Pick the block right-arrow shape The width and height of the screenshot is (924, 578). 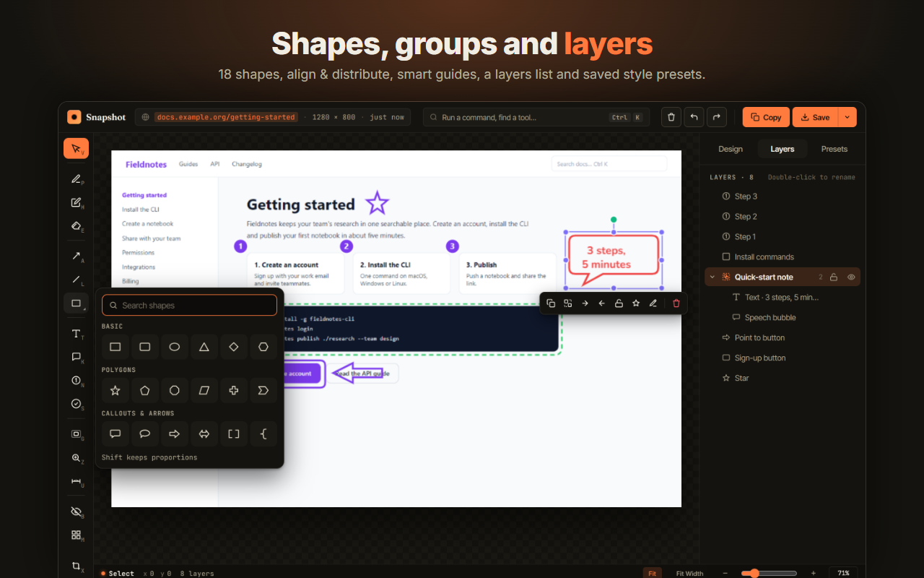[x=175, y=433]
